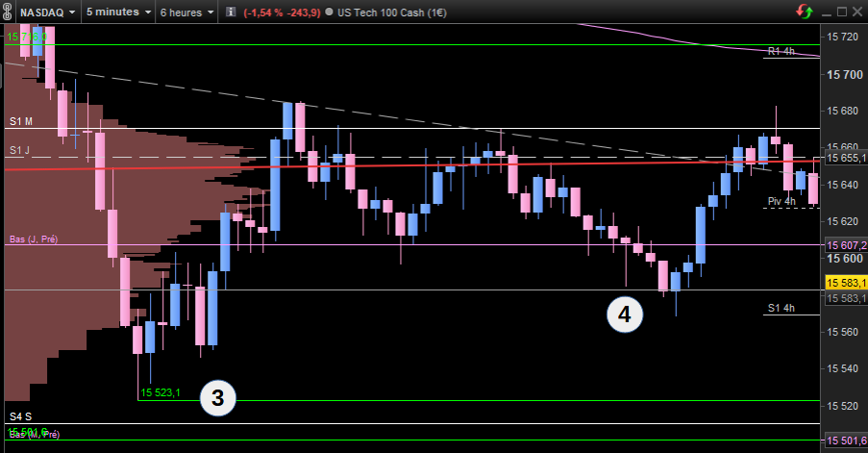
Task: Click the 15 720 axis price label
Action: click(843, 38)
